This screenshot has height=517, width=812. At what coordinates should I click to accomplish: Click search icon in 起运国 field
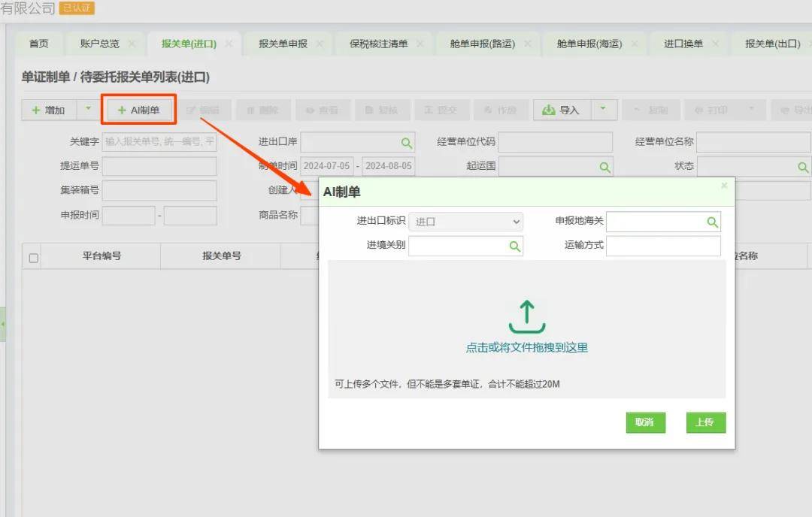click(x=604, y=167)
